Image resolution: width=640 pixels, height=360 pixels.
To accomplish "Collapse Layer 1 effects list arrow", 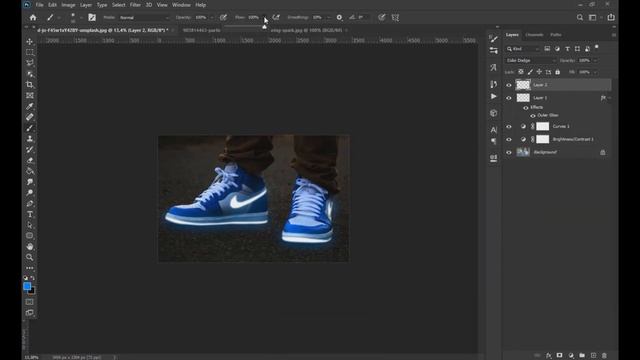I will point(610,98).
